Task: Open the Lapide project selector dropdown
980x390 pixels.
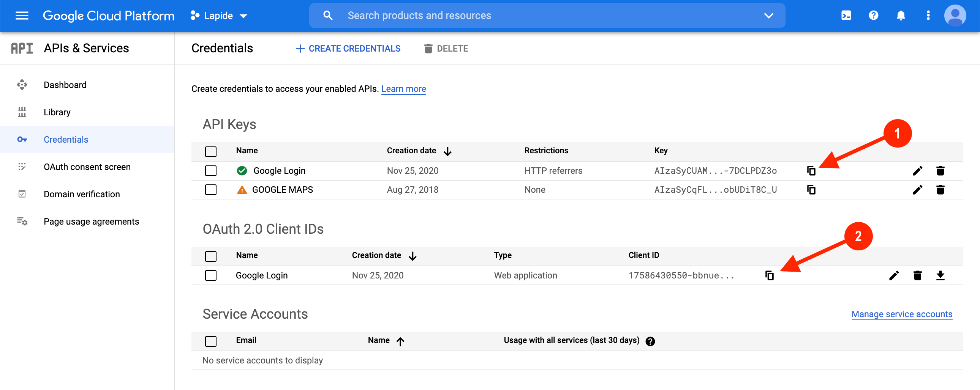Action: pos(219,16)
